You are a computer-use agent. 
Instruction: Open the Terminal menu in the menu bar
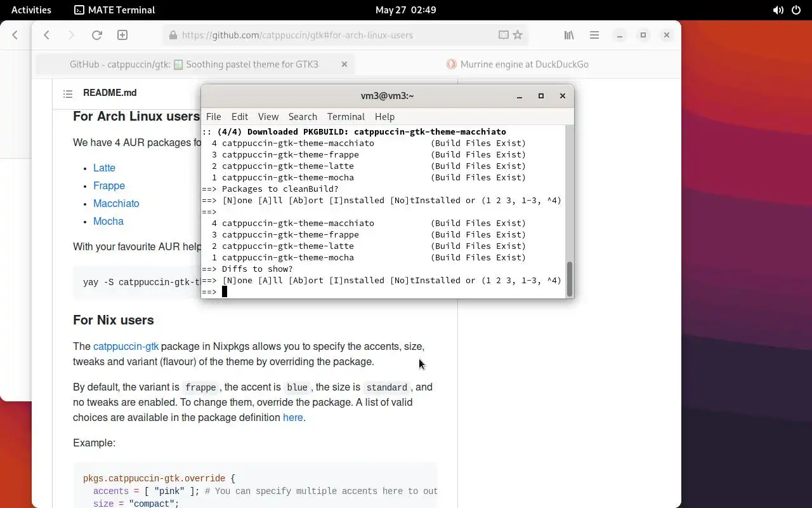point(346,116)
